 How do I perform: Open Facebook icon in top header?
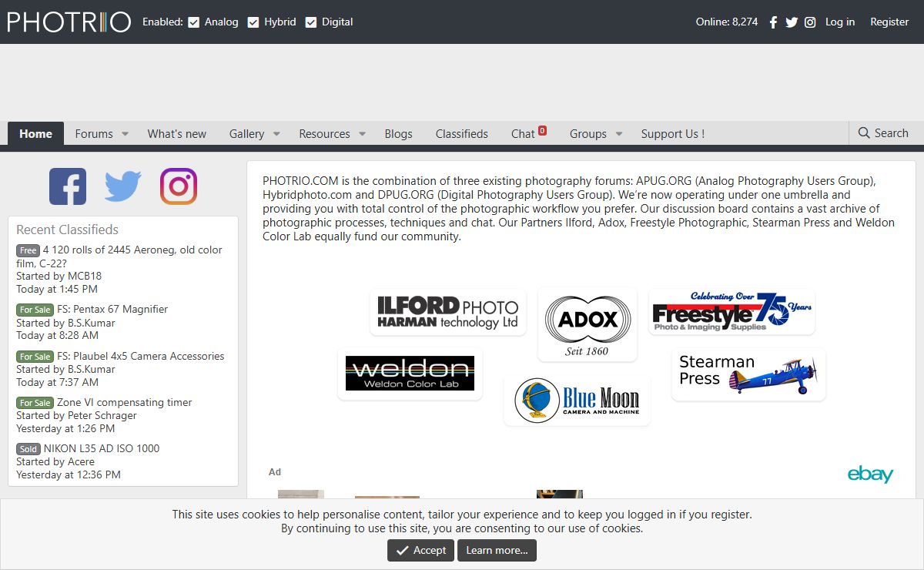773,22
